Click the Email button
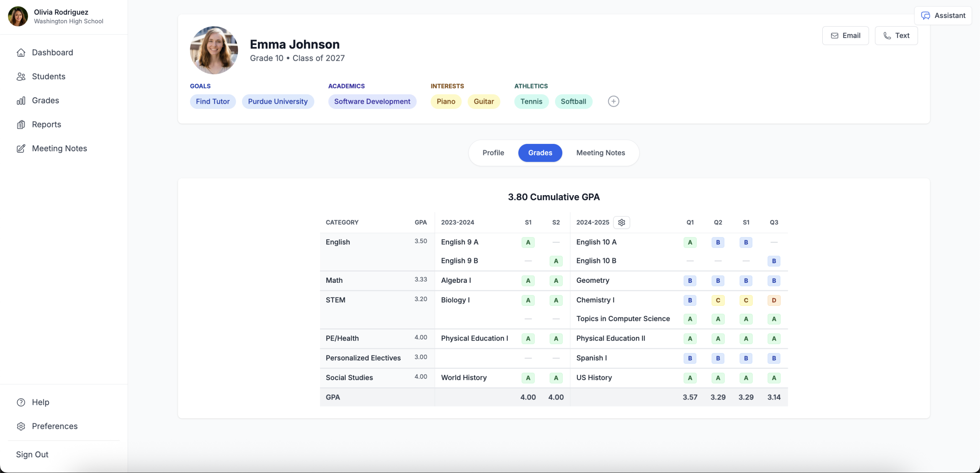The image size is (980, 473). point(845,36)
